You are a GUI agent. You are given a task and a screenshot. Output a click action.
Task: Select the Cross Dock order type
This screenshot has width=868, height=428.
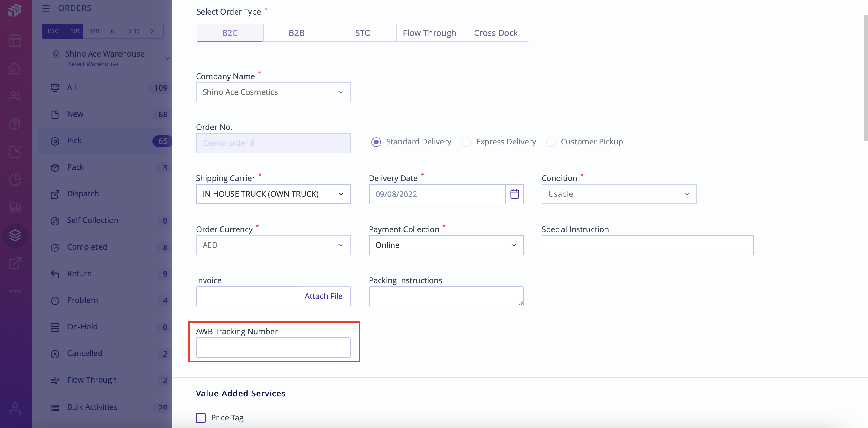(496, 33)
